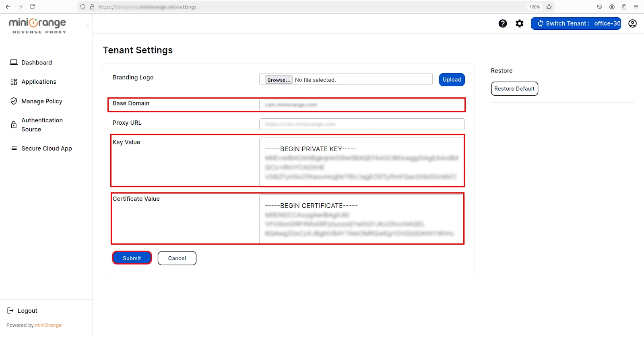The height and width of the screenshot is (338, 644).
Task: Open the miniOrange link in footer
Action: 48,325
